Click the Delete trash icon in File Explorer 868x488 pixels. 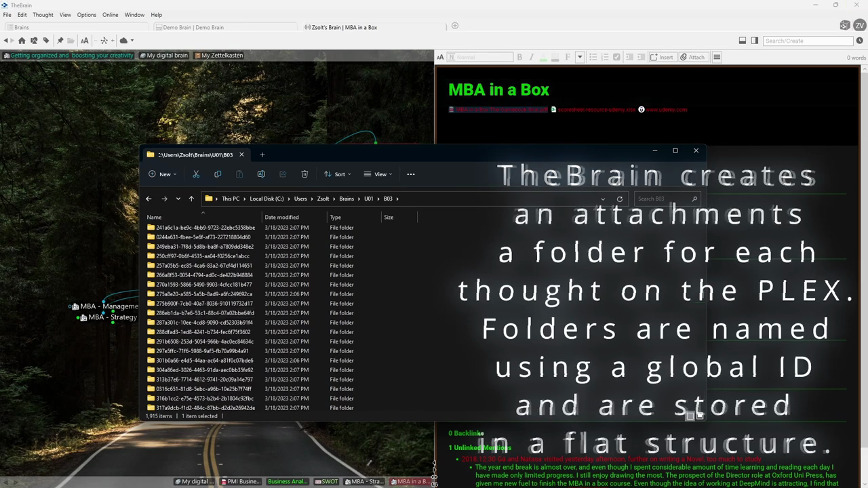[x=304, y=174]
